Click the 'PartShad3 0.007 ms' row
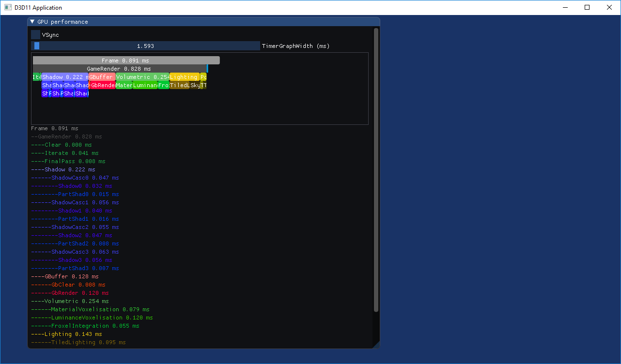 pyautogui.click(x=75, y=268)
